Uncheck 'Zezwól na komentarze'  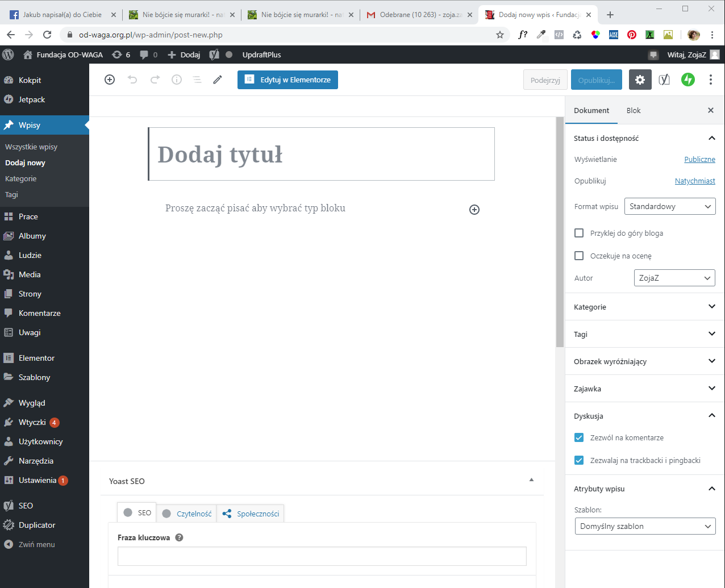pos(579,437)
